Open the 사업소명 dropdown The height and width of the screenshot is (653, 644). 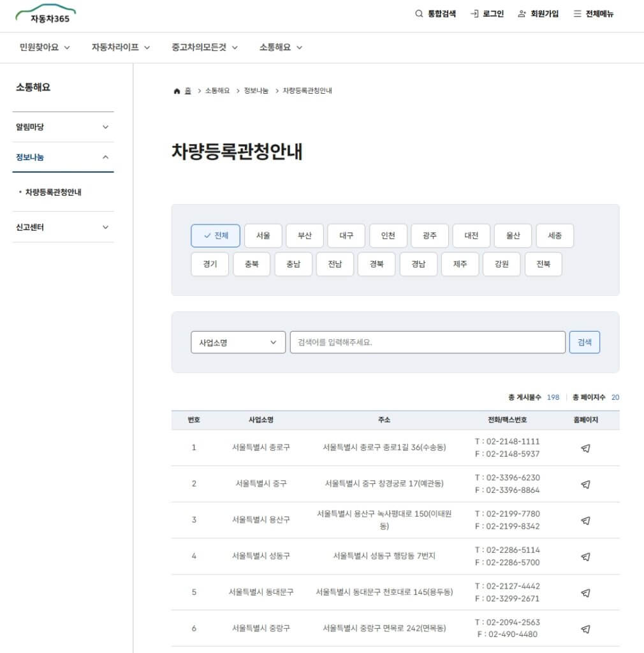238,342
